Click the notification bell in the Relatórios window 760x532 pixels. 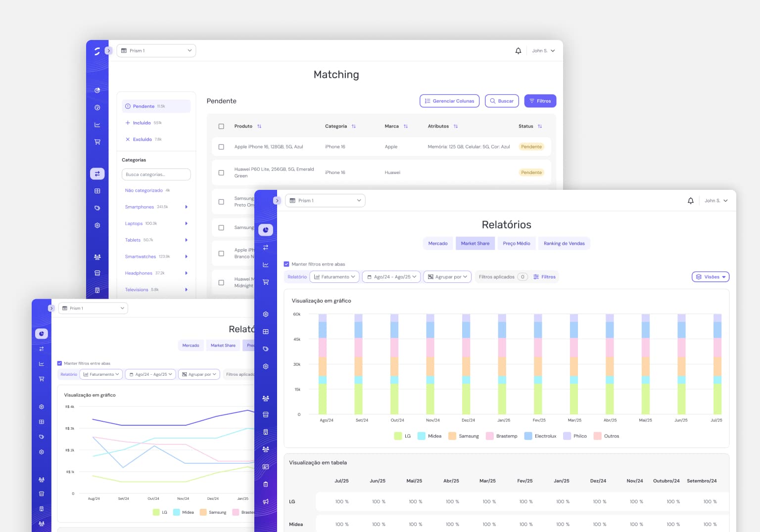691,201
